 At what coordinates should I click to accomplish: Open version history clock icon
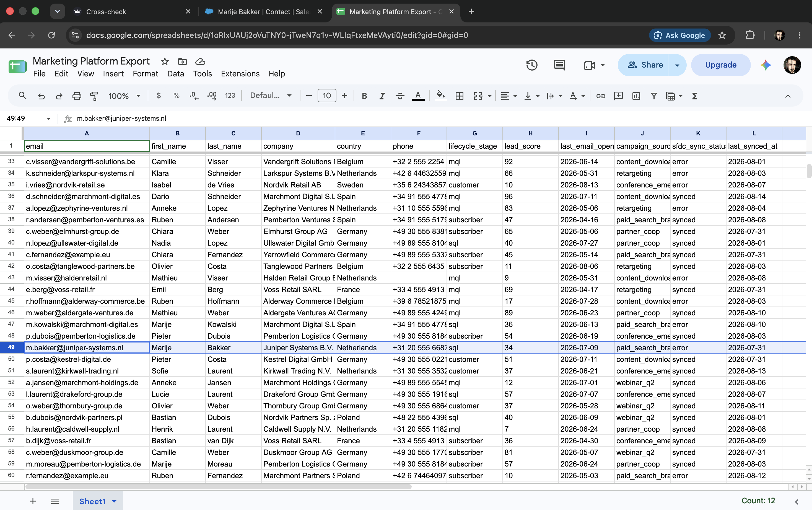pos(532,65)
